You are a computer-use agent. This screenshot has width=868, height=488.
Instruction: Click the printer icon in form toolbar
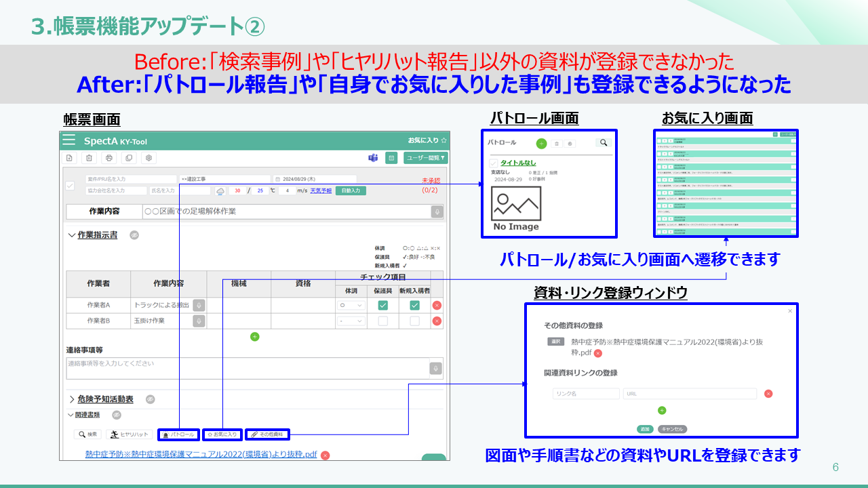coord(108,158)
